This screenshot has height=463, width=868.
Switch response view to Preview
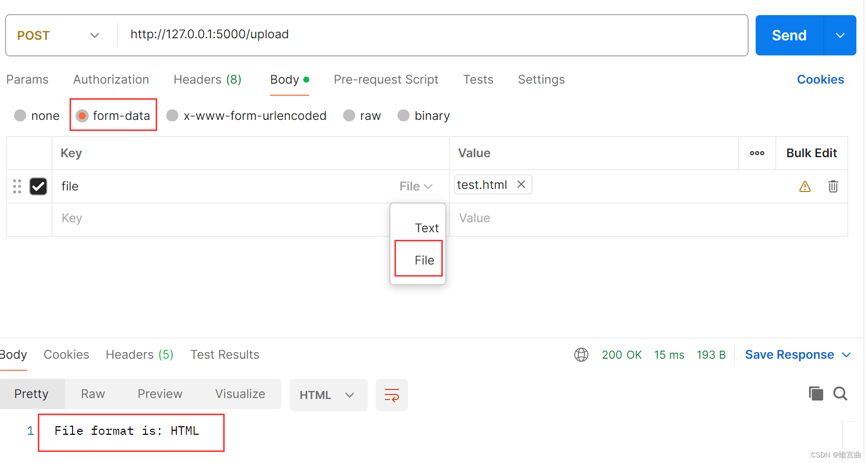[x=160, y=394]
